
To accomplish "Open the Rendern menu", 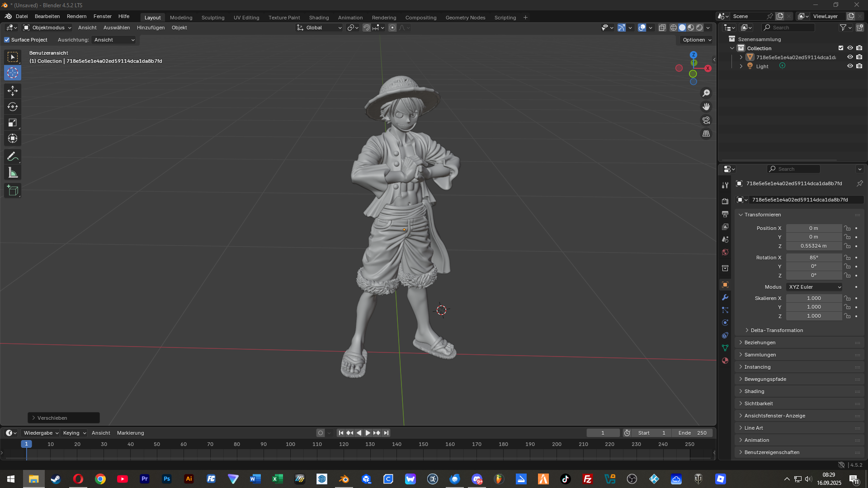I will (x=76, y=16).
